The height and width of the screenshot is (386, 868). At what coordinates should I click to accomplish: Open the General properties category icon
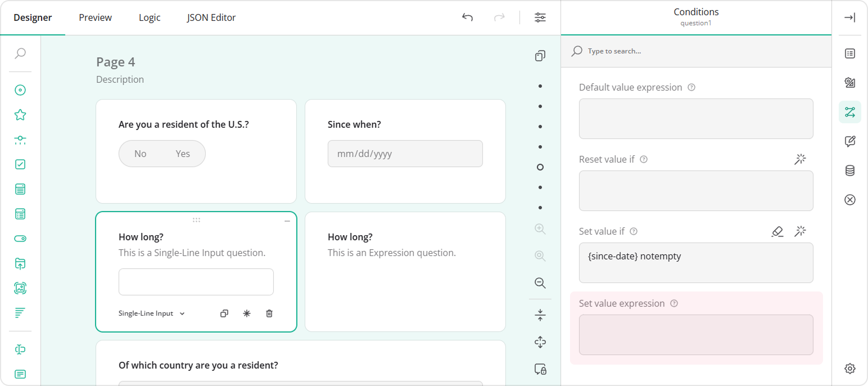(x=850, y=53)
